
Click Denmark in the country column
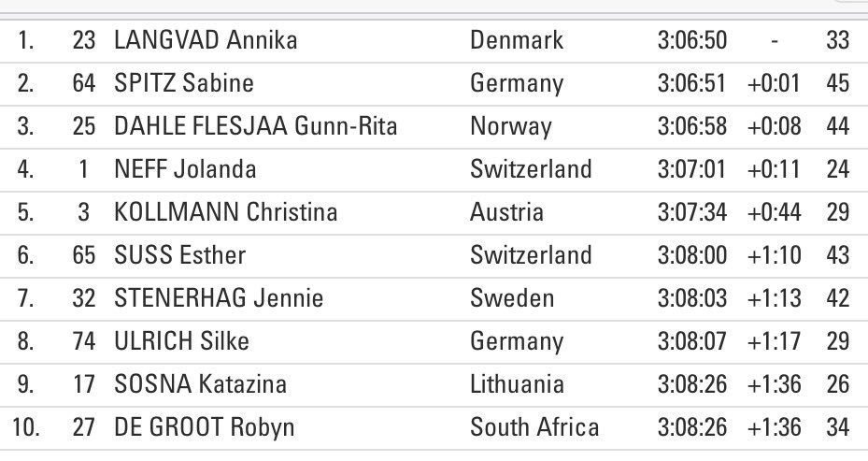(x=517, y=40)
